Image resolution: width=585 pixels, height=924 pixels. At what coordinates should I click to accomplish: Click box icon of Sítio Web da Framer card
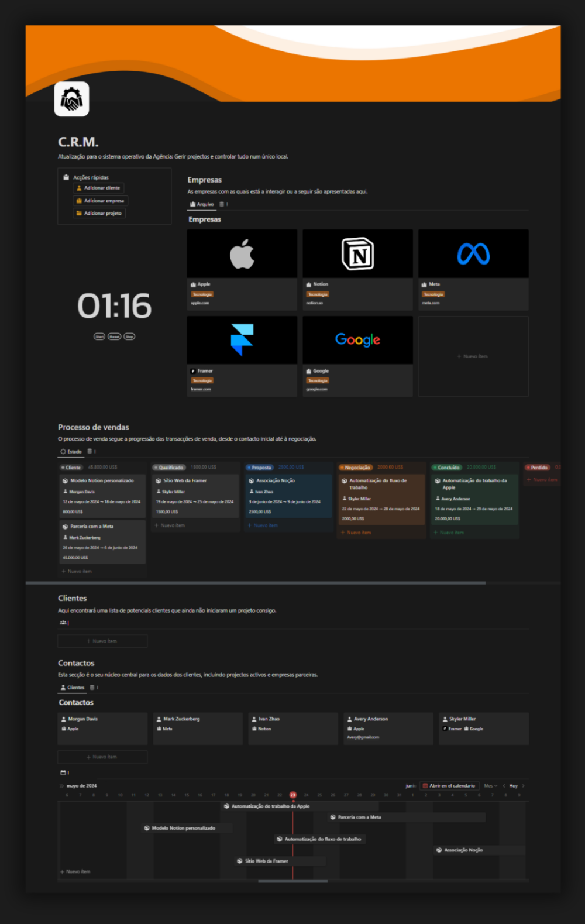tap(159, 480)
